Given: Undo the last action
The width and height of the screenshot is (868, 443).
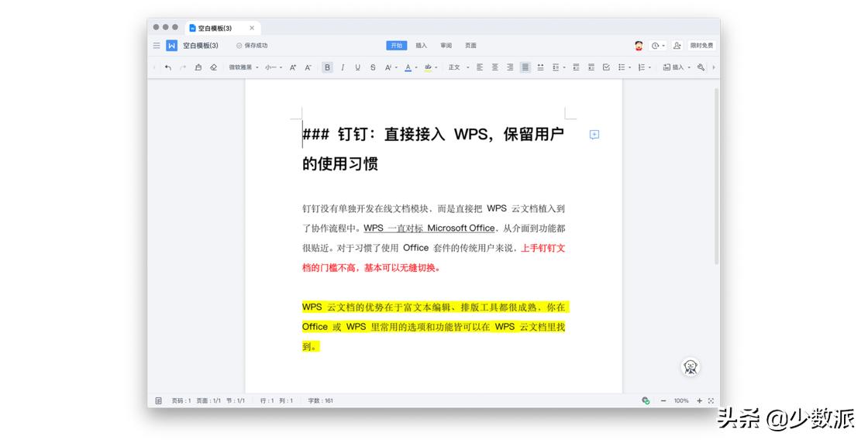Looking at the screenshot, I should tap(168, 67).
